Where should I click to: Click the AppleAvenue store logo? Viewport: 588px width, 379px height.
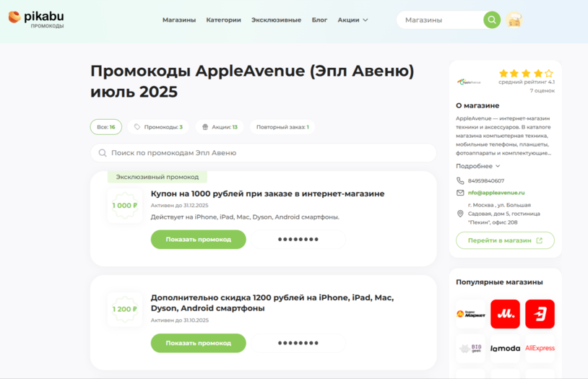coord(469,82)
